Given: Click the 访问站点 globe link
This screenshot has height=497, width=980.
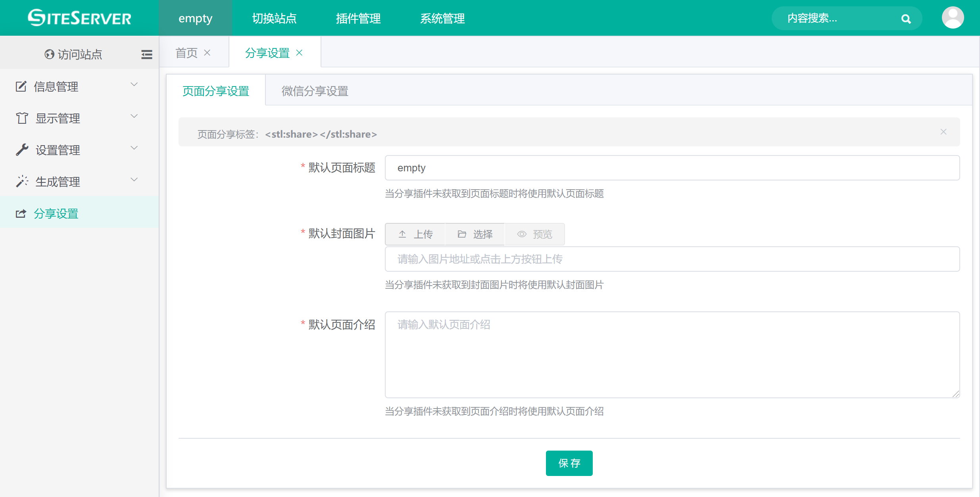Looking at the screenshot, I should (73, 54).
